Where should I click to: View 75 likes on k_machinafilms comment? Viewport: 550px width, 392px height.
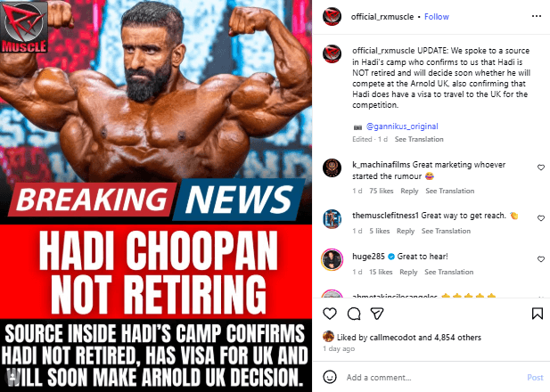[381, 191]
